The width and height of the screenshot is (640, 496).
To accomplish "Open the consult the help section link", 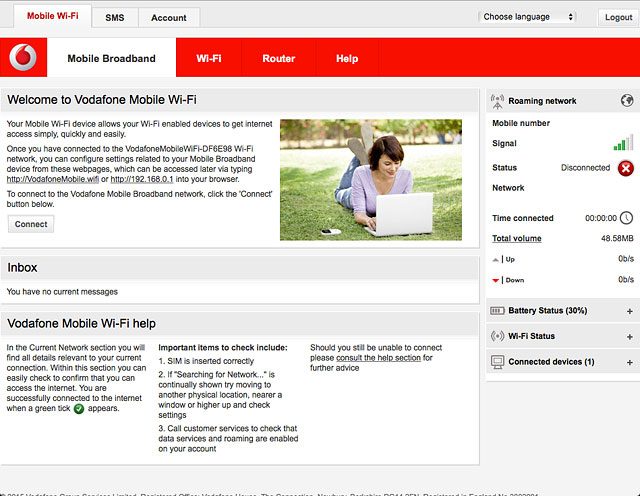I will point(378,358).
